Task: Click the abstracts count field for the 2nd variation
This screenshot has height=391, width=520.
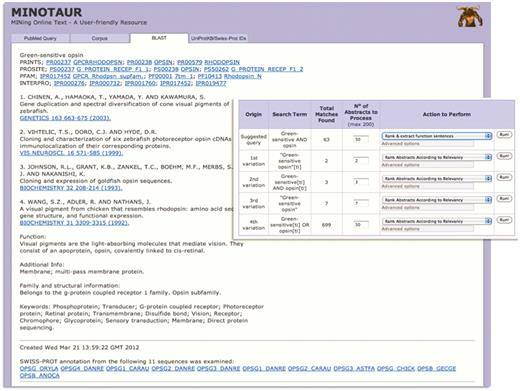Action: (361, 182)
